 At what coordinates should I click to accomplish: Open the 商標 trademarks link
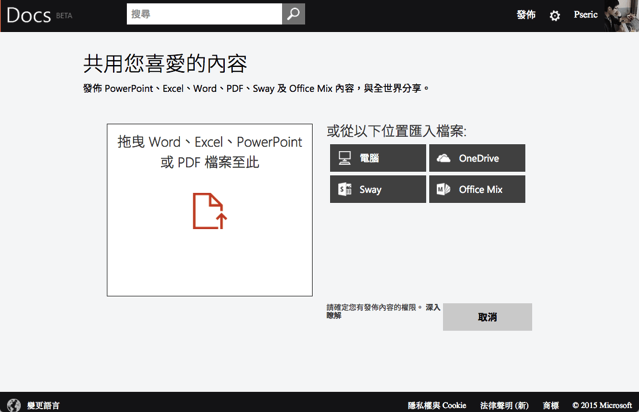[x=551, y=405]
